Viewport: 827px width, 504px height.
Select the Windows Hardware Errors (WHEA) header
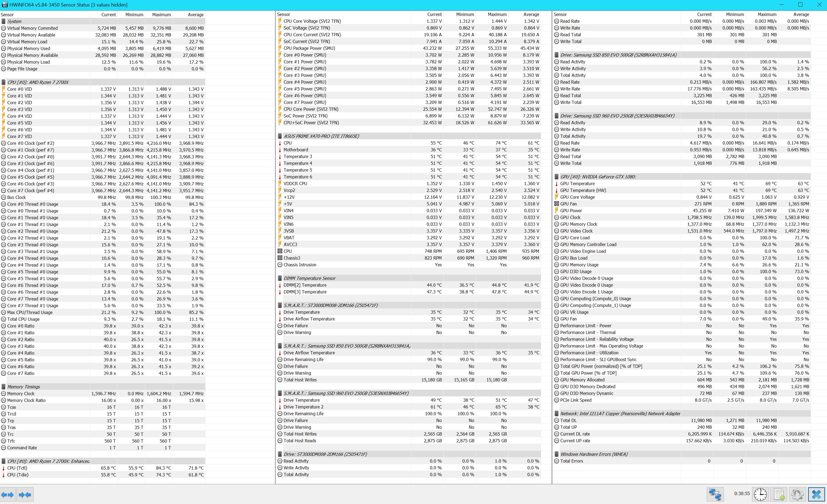point(593,454)
